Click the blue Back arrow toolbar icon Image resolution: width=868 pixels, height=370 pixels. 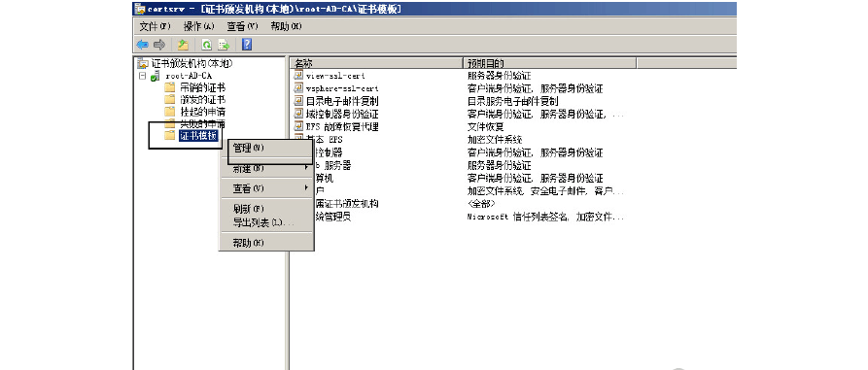[x=142, y=45]
